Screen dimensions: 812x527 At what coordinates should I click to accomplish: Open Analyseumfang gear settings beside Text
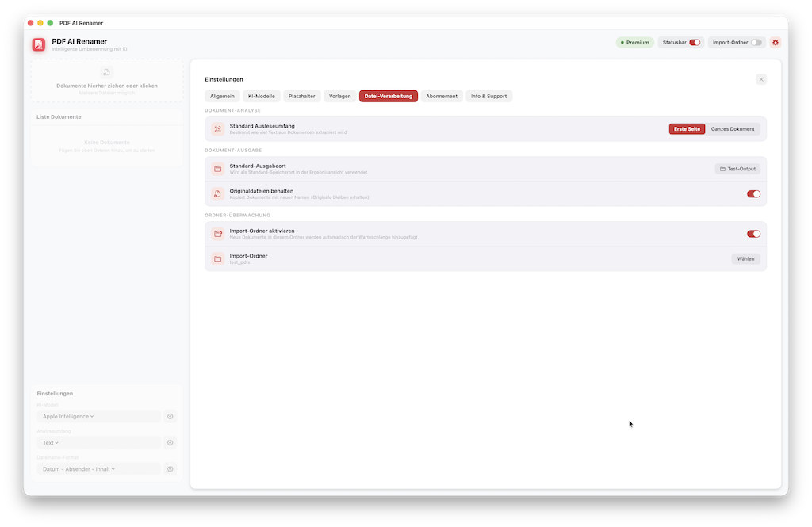click(170, 443)
